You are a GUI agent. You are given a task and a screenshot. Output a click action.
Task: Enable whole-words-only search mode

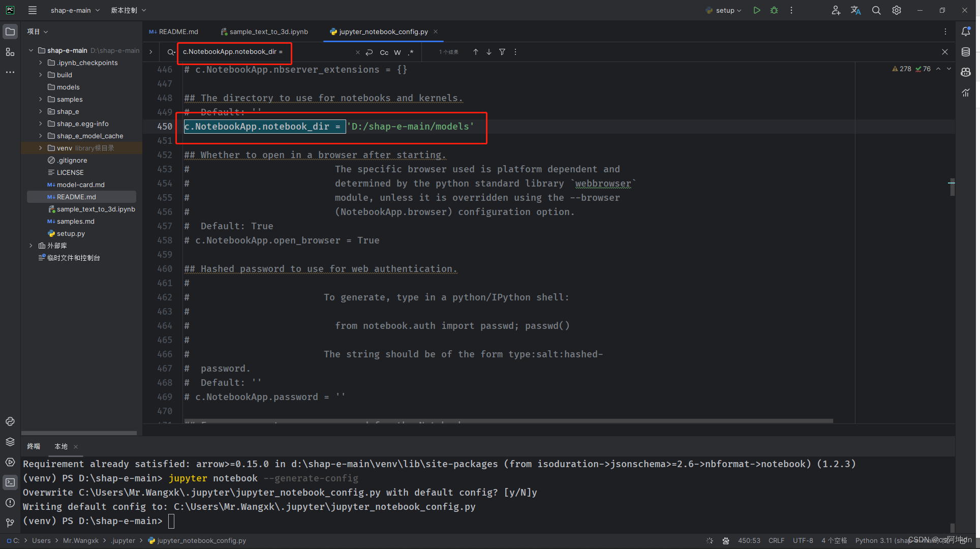pos(397,52)
